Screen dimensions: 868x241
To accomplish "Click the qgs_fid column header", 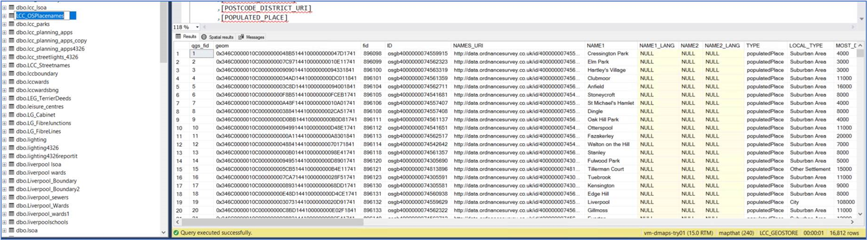I will point(201,45).
